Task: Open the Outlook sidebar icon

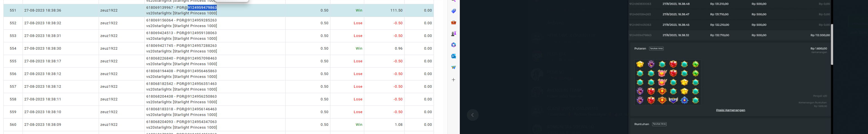Action: click(454, 56)
